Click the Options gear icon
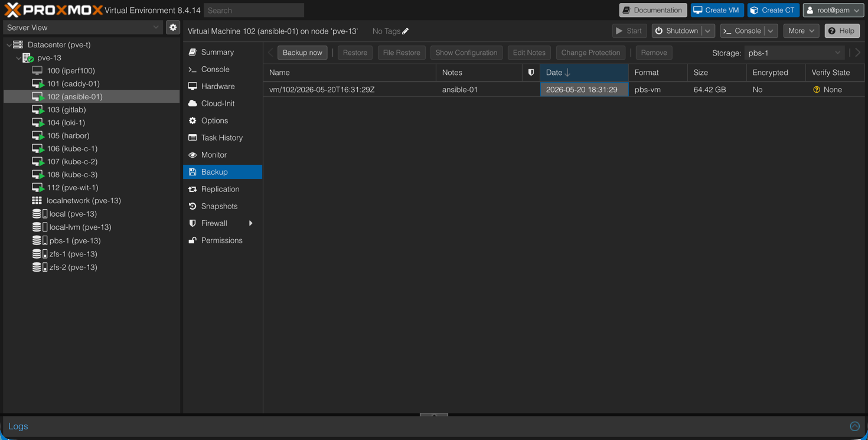 pos(192,120)
